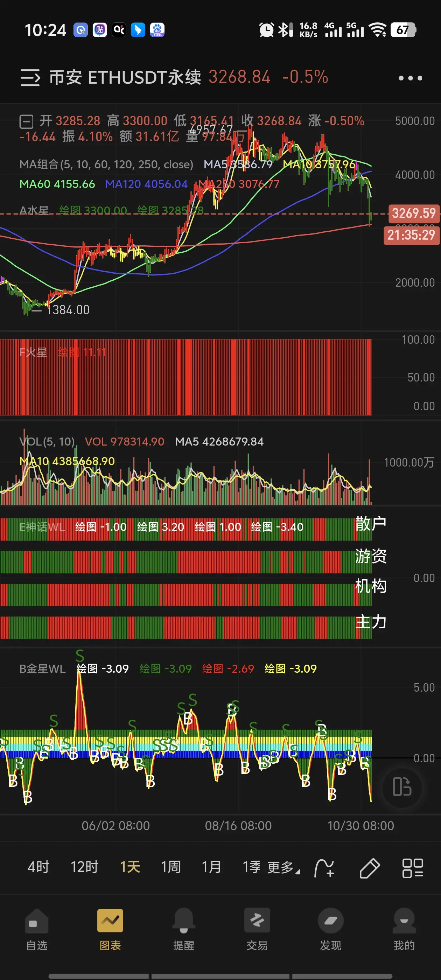The width and height of the screenshot is (441, 980).
Task: Tap the header change -0.5%
Action: coord(305,77)
